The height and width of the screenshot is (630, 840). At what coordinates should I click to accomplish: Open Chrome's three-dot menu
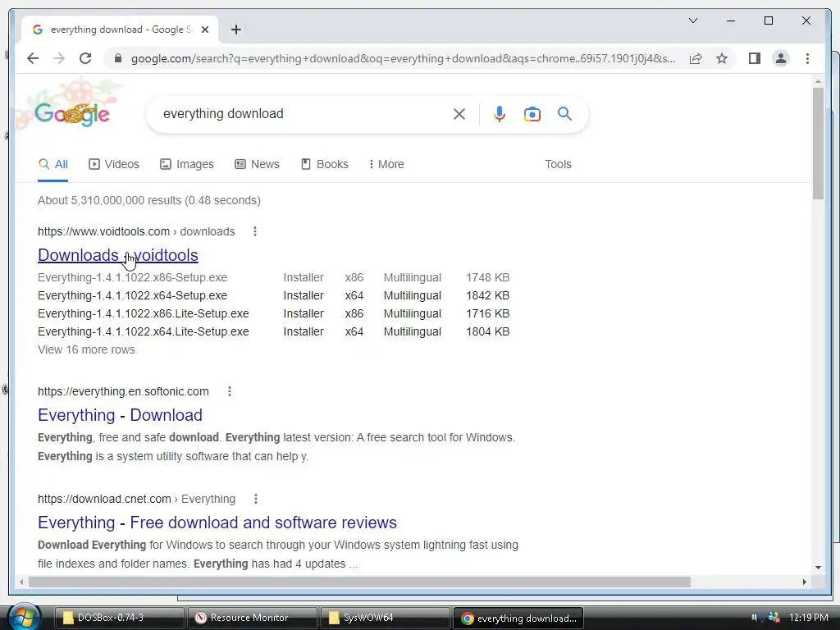coord(807,58)
